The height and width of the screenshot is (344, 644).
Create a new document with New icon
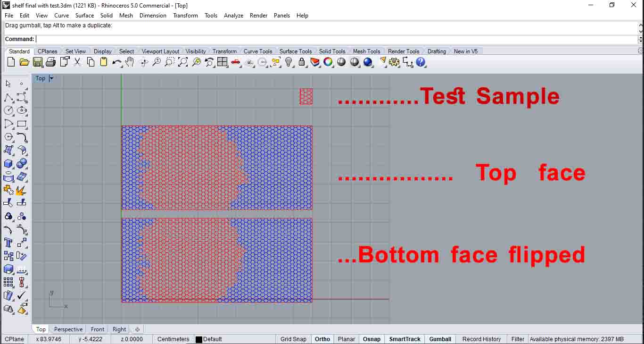coord(11,62)
